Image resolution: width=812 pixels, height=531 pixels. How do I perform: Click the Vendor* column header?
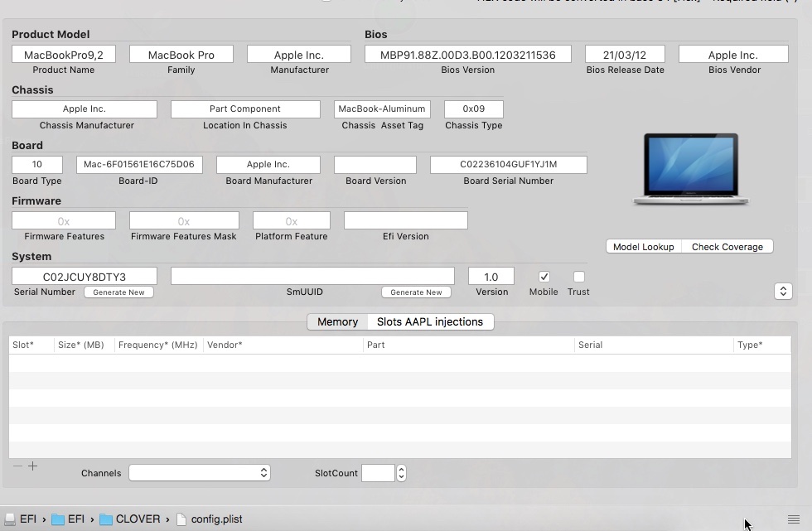(x=283, y=345)
